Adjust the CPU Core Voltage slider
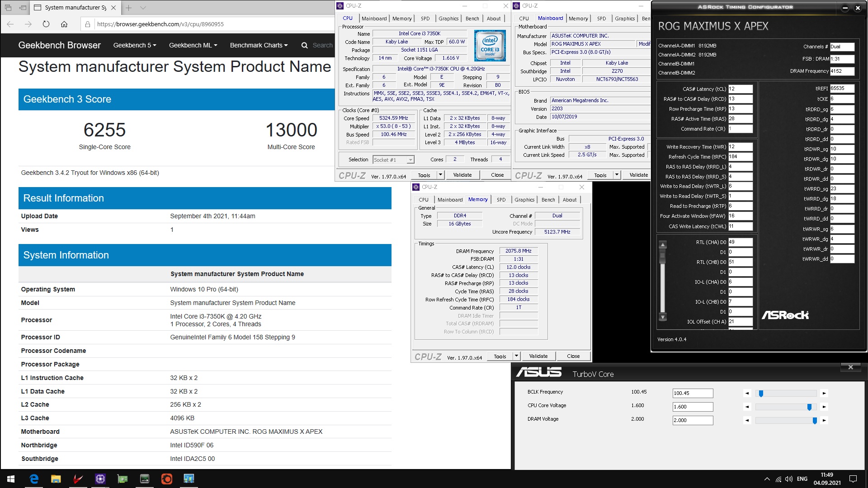Screen dimensions: 868x488 click(x=809, y=407)
